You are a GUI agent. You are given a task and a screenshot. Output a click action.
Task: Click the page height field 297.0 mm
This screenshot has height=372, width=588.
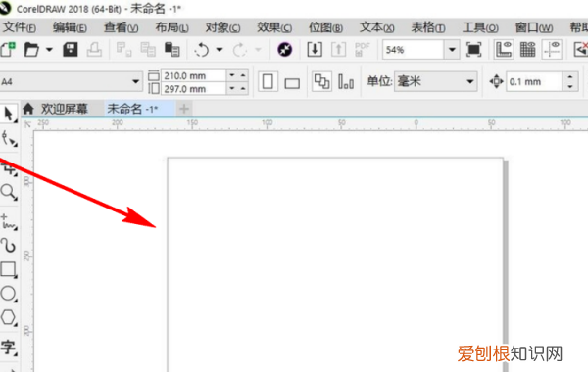click(193, 89)
